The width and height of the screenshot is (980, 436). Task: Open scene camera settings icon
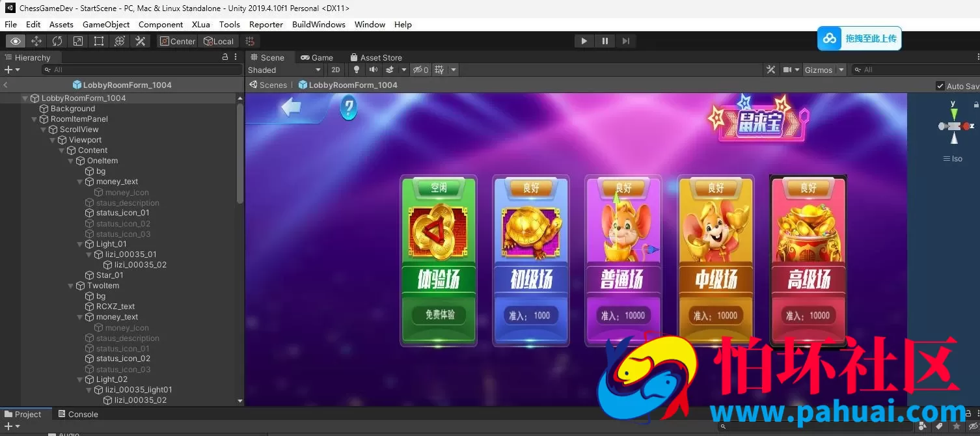point(787,70)
